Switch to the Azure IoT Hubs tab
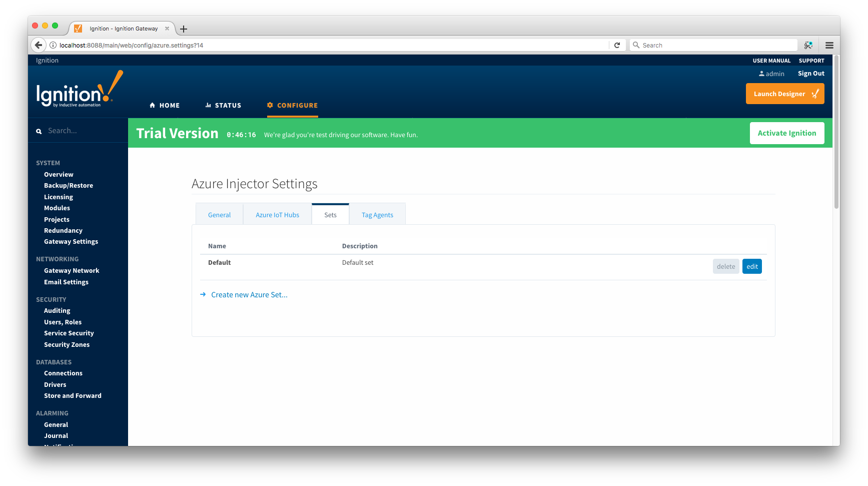868x486 pixels. click(x=277, y=215)
